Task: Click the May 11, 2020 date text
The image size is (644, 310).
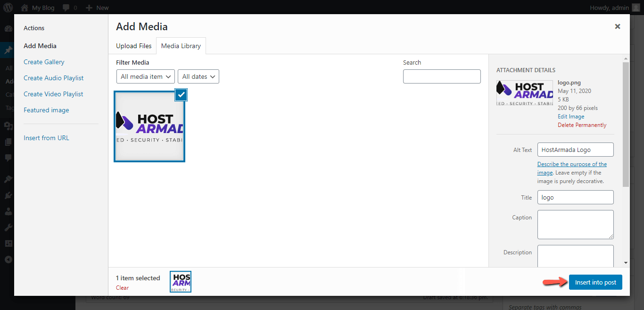Action: [x=574, y=91]
